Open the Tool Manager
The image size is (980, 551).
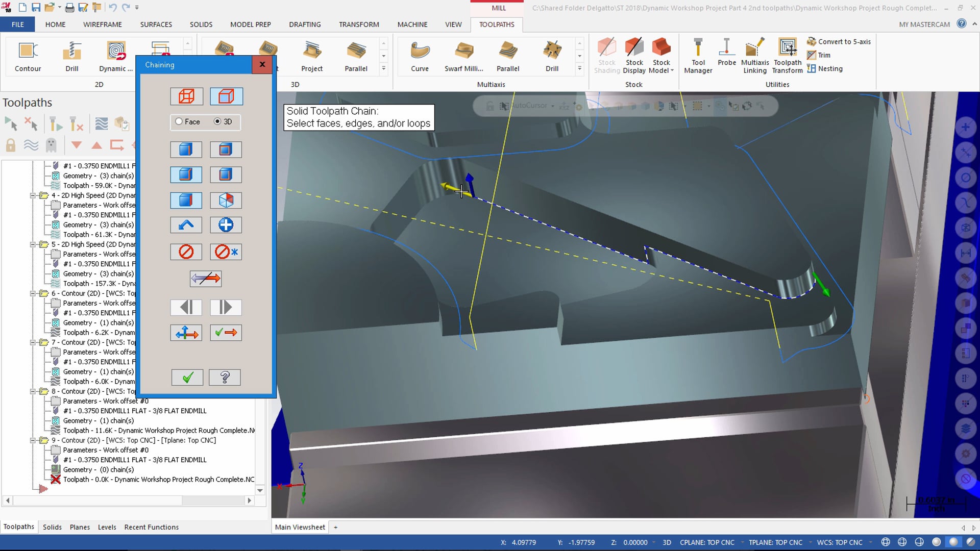pos(698,56)
